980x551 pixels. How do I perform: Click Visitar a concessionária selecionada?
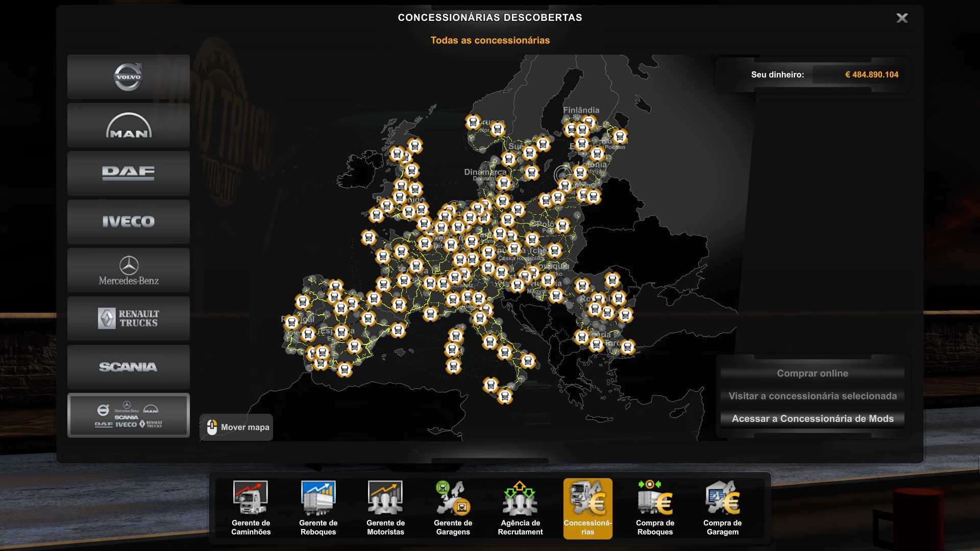click(812, 396)
